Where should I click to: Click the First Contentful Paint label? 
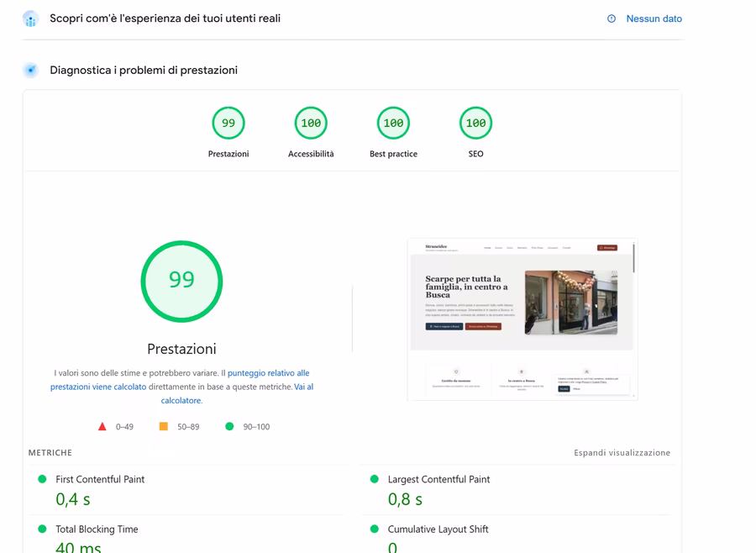(100, 479)
